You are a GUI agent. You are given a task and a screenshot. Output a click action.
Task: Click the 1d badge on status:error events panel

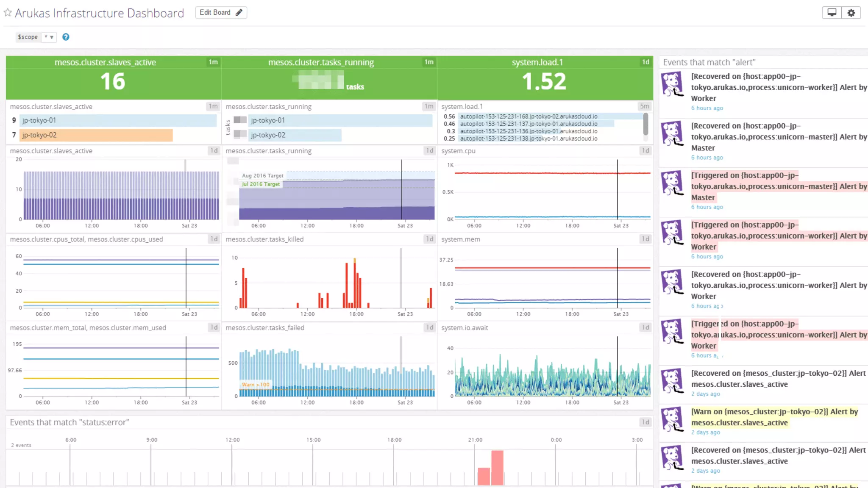click(645, 422)
